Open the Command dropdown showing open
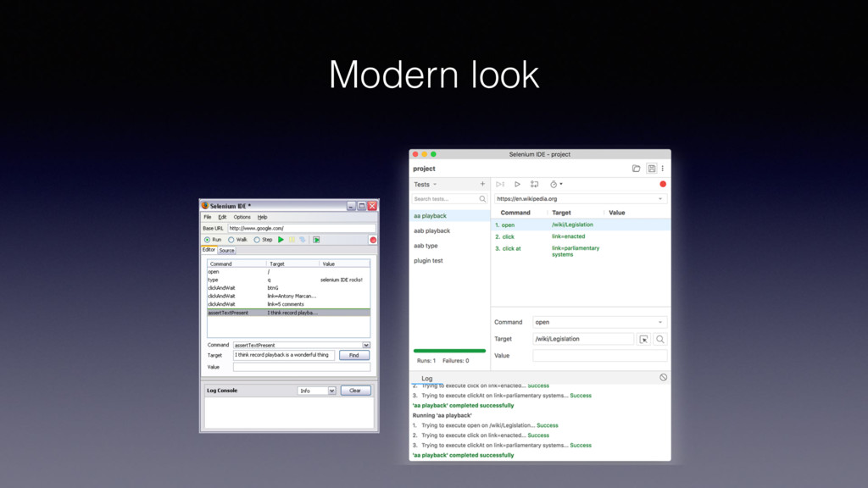 click(x=659, y=322)
